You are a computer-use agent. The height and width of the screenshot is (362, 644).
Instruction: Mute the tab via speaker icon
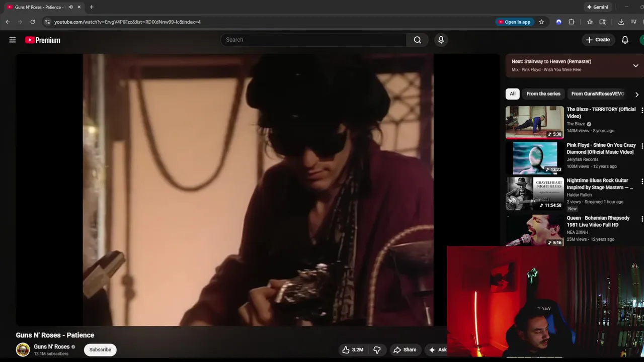coord(70,7)
